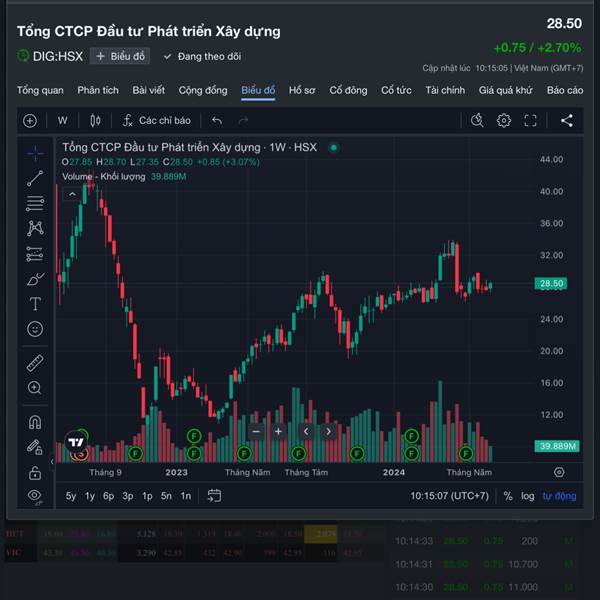The width and height of the screenshot is (600, 600).
Task: Open the emoji stickers tool
Action: [35, 329]
